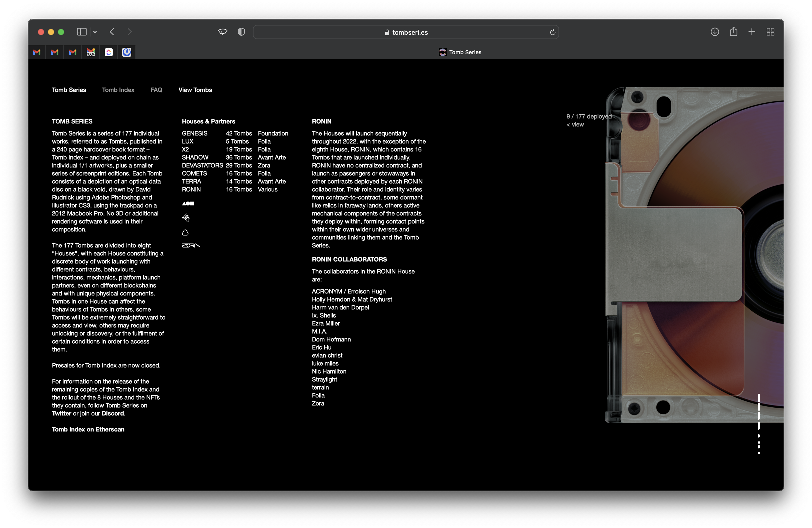The height and width of the screenshot is (528, 812).
Task: Click the dotted vertical progress indicator
Action: 759,424
